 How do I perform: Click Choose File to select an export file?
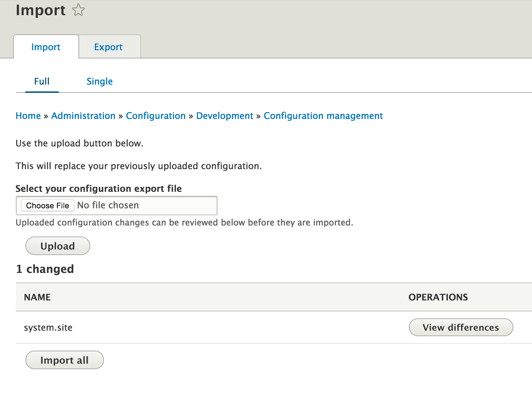(x=47, y=205)
